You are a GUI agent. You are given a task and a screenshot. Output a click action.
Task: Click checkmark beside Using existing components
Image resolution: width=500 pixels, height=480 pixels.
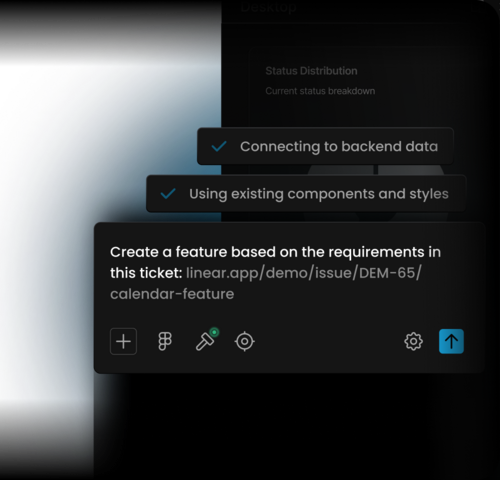(168, 194)
